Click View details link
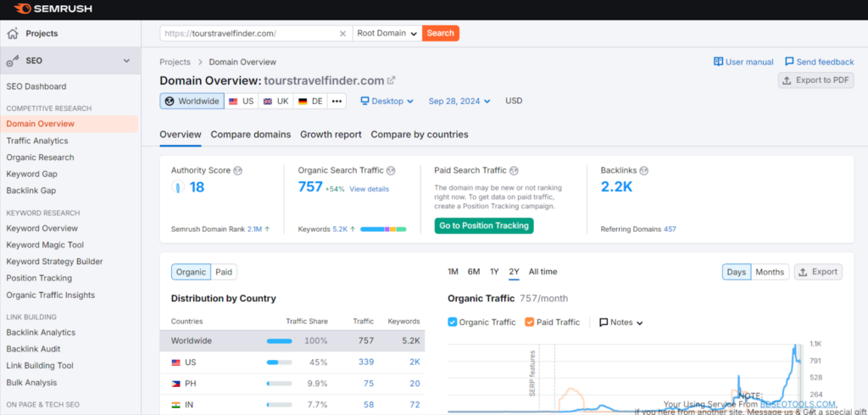This screenshot has height=415, width=868. 370,189
